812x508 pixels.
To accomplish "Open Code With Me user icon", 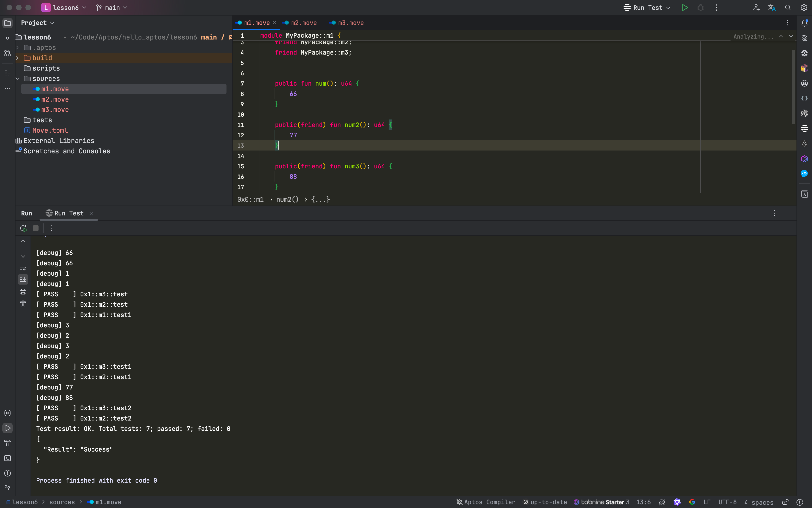I will pos(756,7).
